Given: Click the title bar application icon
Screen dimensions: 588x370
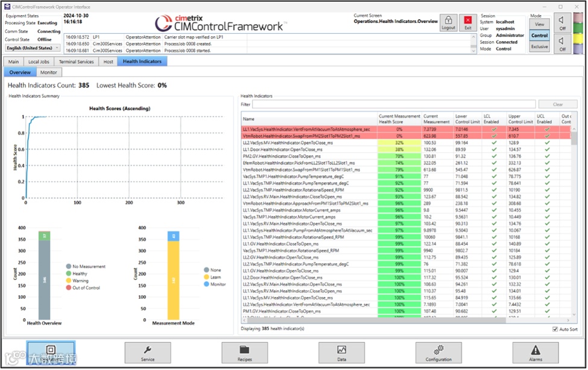Looking at the screenshot, I should point(7,7).
